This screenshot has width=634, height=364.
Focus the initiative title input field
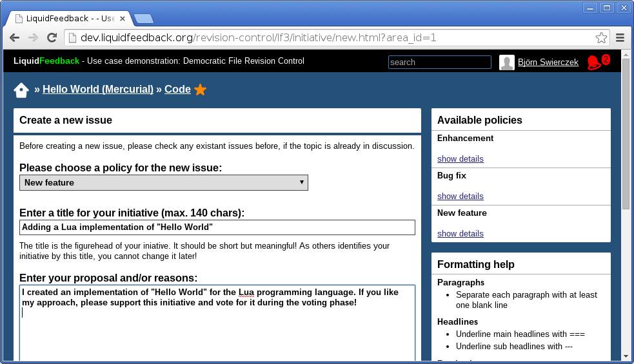pyautogui.click(x=217, y=227)
